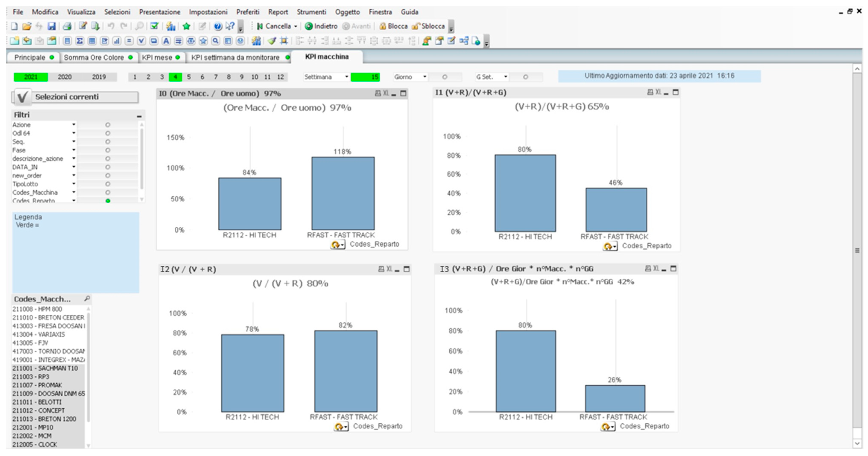Open the Codes_Macchina filter dropdown
Image resolution: width=868 pixels, height=456 pixels.
tap(73, 192)
